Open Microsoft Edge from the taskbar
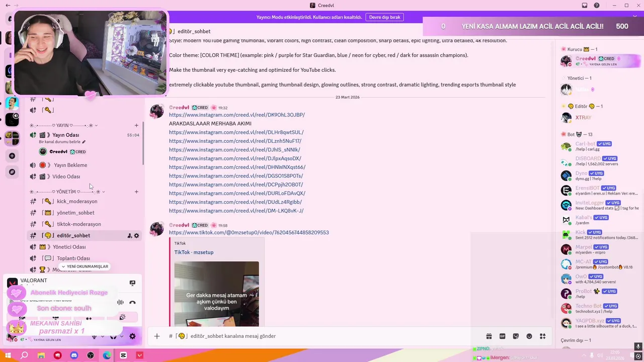The width and height of the screenshot is (644, 362). (x=107, y=355)
